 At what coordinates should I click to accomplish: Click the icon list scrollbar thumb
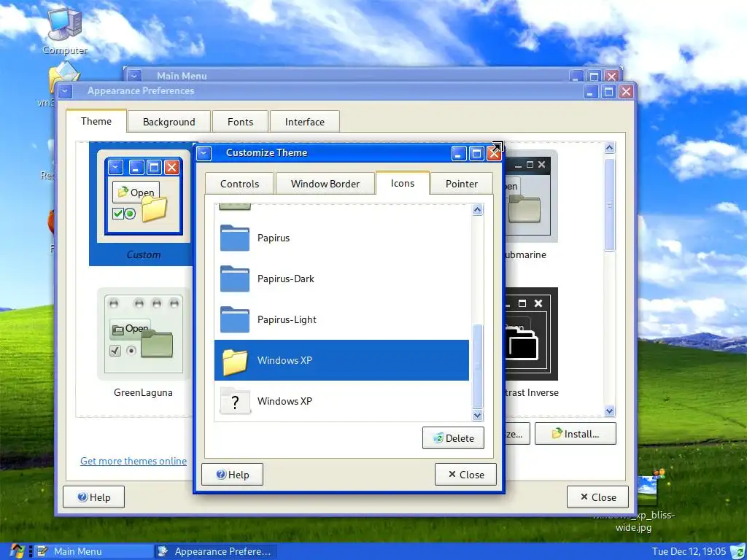[477, 367]
